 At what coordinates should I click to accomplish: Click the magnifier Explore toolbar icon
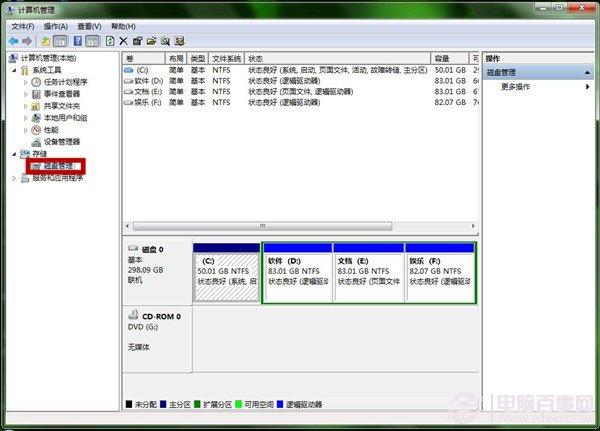pos(165,41)
